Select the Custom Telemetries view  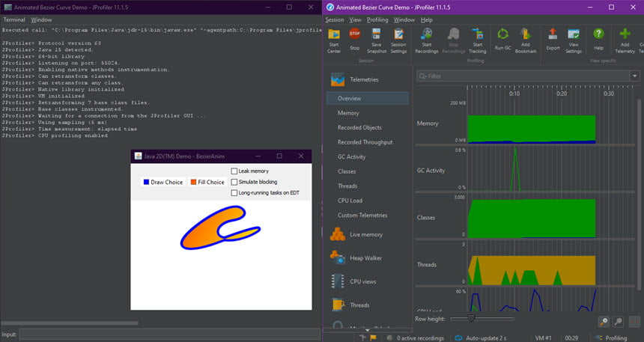(x=362, y=215)
